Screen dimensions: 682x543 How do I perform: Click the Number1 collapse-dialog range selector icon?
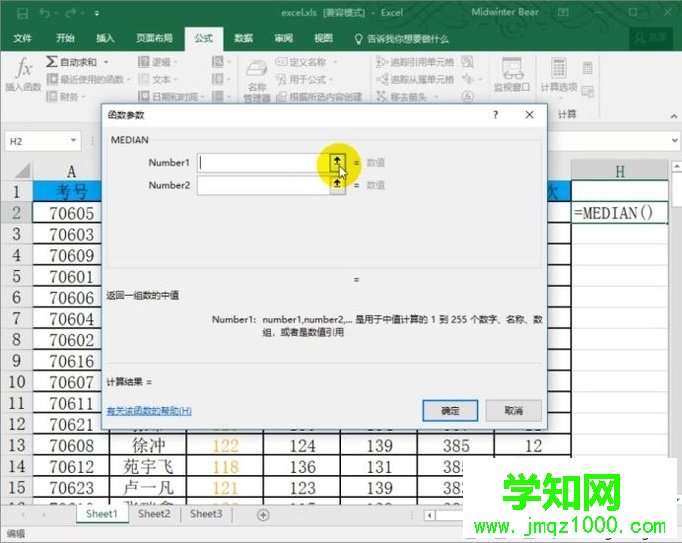[337, 162]
